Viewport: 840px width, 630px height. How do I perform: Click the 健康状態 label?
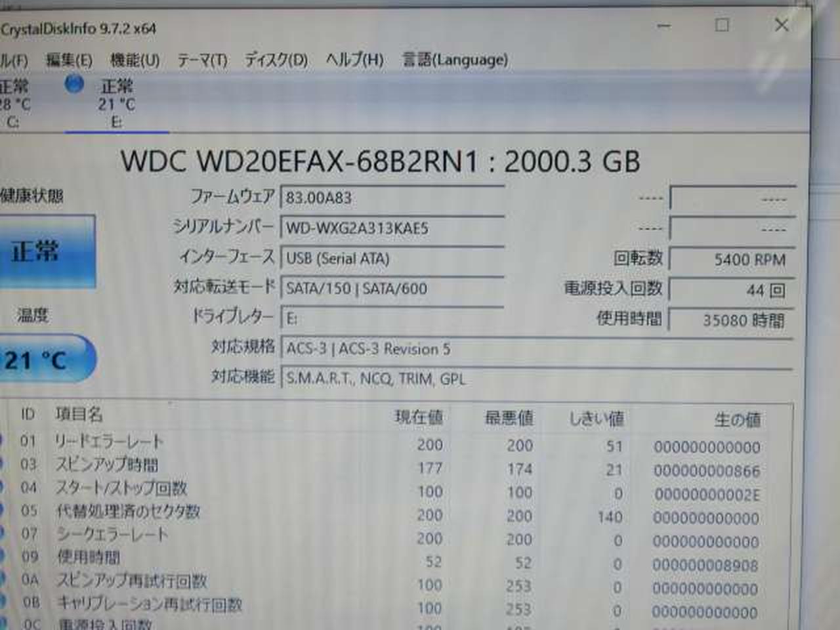point(31,195)
